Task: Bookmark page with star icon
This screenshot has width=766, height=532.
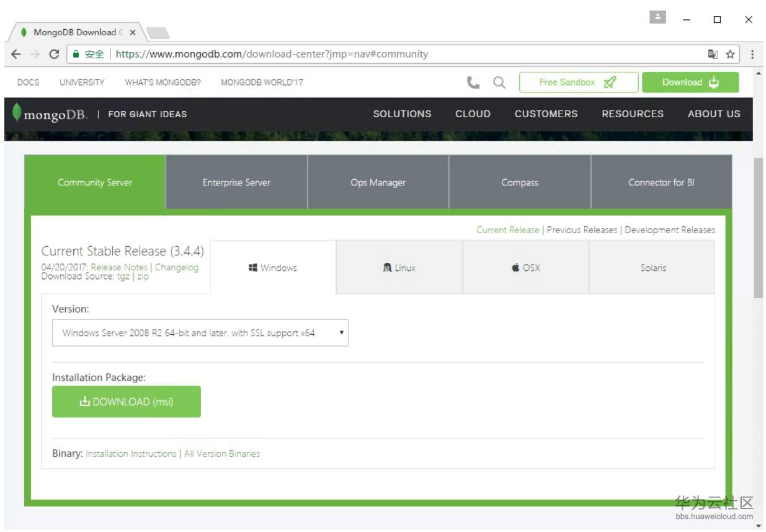Action: tap(730, 54)
